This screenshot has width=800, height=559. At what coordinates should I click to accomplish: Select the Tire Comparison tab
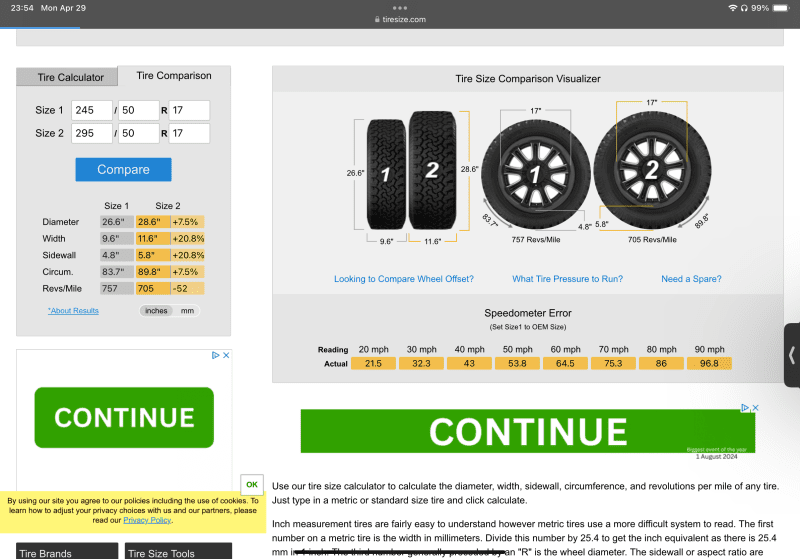coord(174,76)
